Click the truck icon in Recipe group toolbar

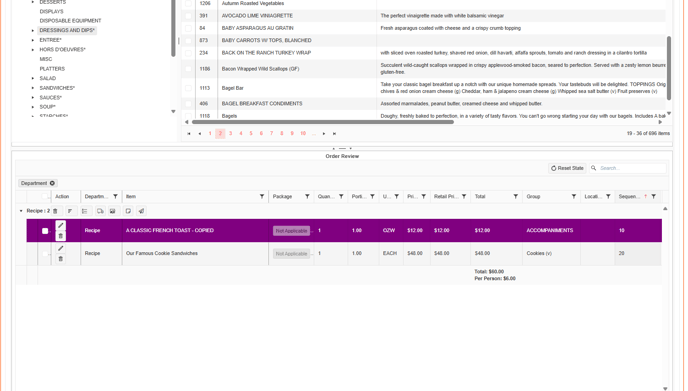100,211
